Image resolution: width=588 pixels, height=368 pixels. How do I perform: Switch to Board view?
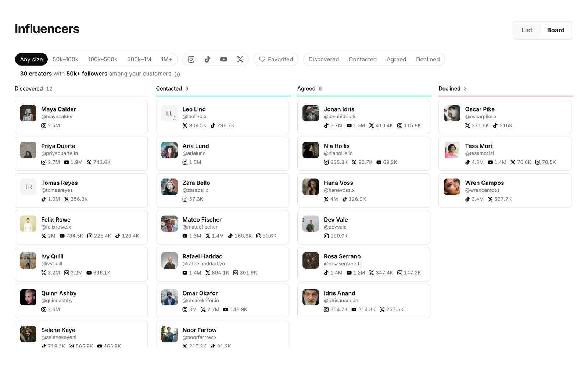pyautogui.click(x=556, y=30)
